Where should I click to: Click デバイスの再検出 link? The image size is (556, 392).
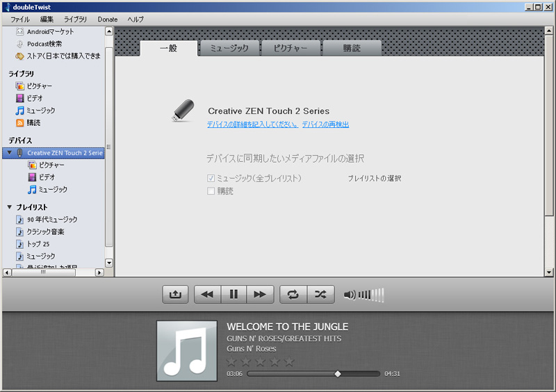[325, 124]
